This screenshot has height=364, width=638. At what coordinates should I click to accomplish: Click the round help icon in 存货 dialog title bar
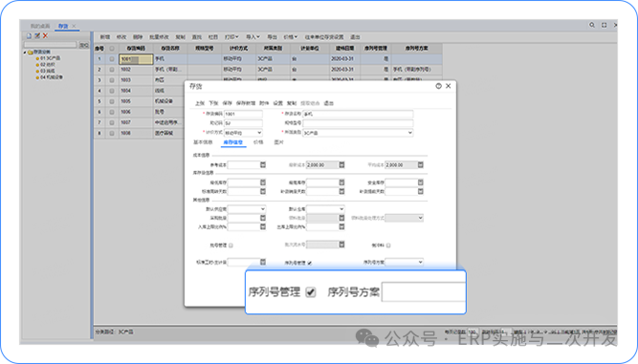(x=439, y=86)
